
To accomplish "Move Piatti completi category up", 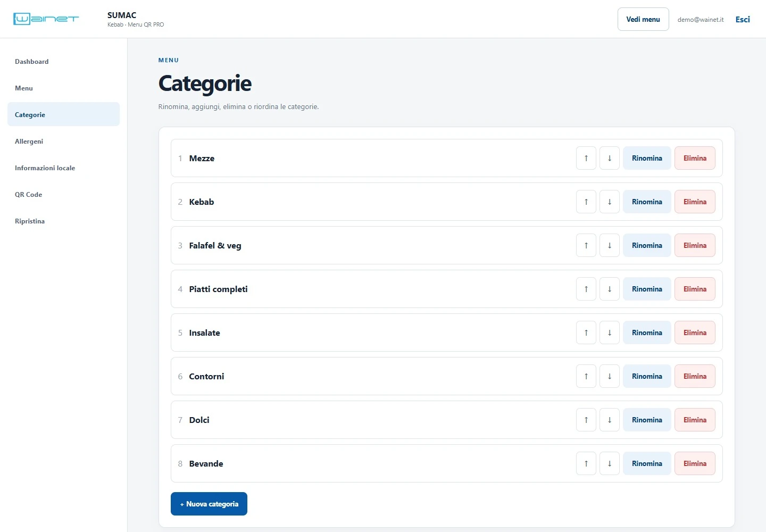I will tap(586, 289).
